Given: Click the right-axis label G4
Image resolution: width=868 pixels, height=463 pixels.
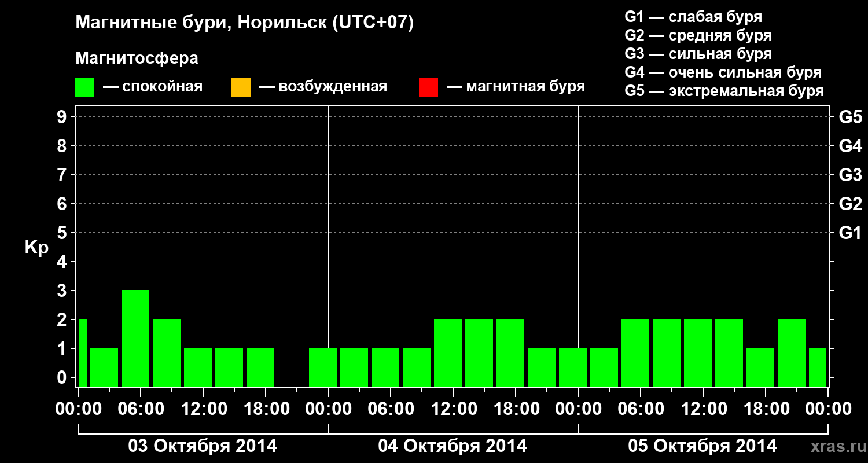Looking at the screenshot, I should 850,146.
